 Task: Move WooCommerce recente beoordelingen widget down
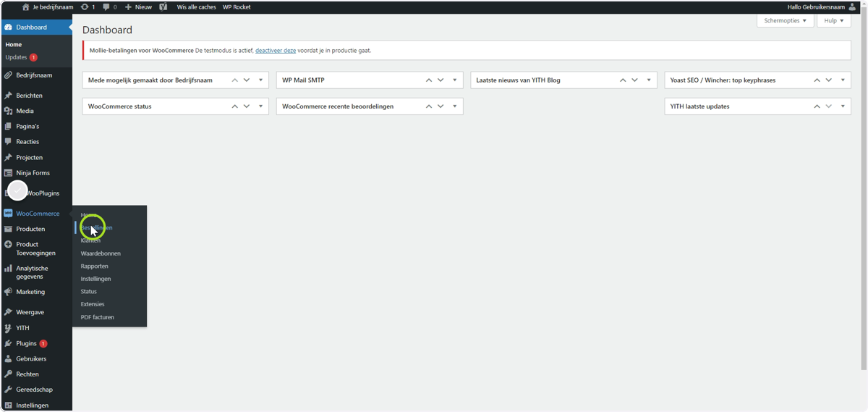[x=441, y=106]
